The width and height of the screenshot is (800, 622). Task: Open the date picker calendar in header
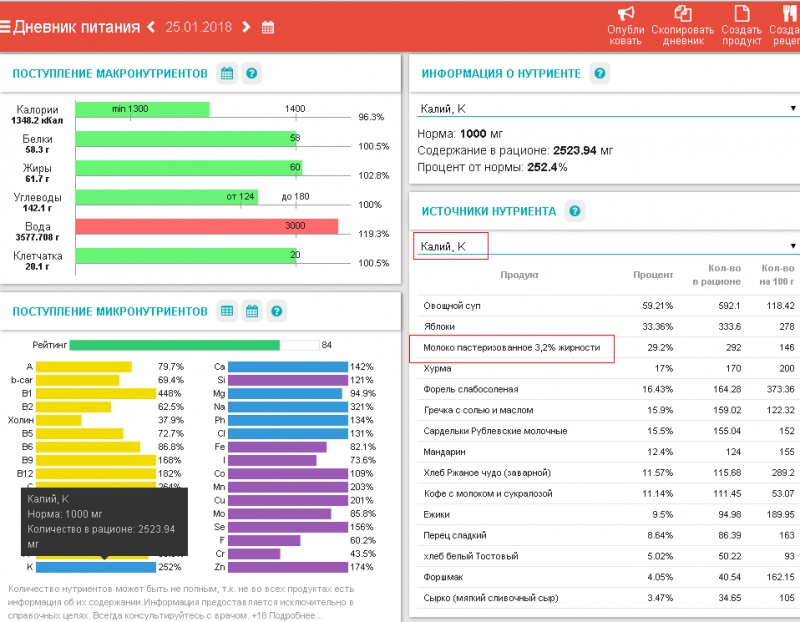[x=268, y=27]
